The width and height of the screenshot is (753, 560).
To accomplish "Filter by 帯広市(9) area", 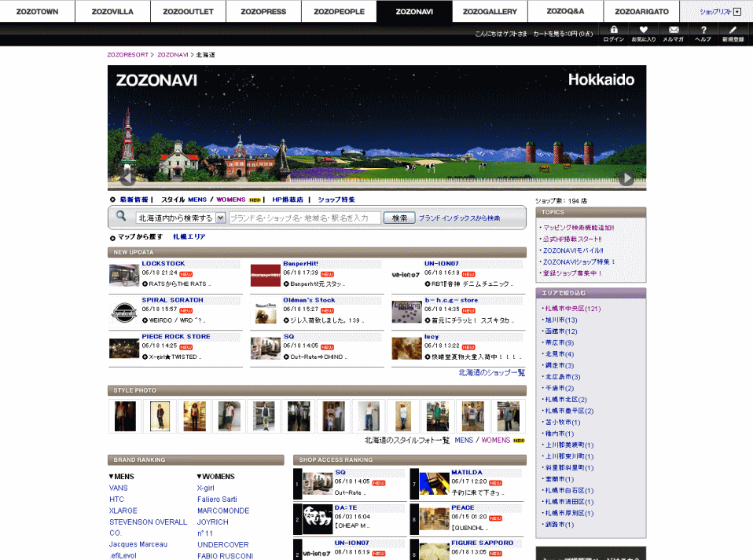I will coord(560,343).
